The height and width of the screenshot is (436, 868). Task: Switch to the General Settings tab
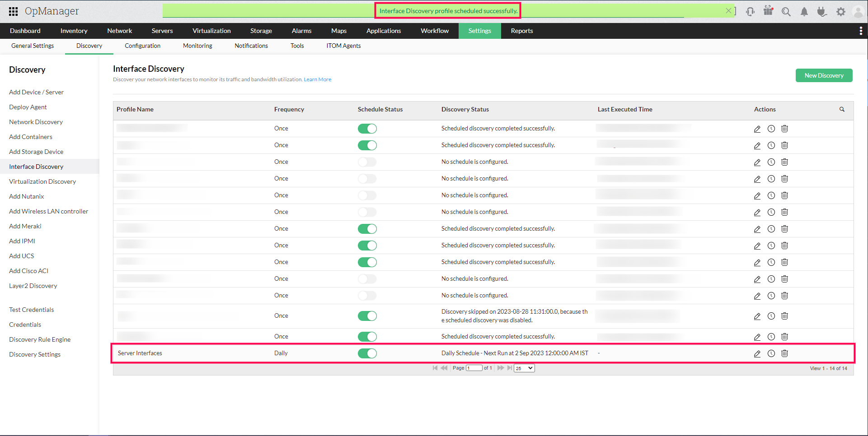tap(33, 46)
